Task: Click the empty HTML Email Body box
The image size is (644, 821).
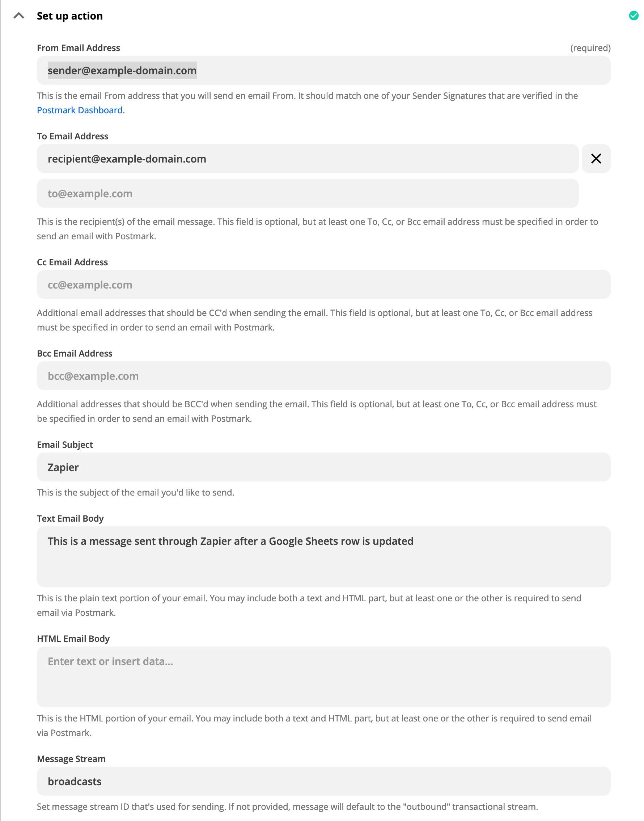Action: click(323, 677)
